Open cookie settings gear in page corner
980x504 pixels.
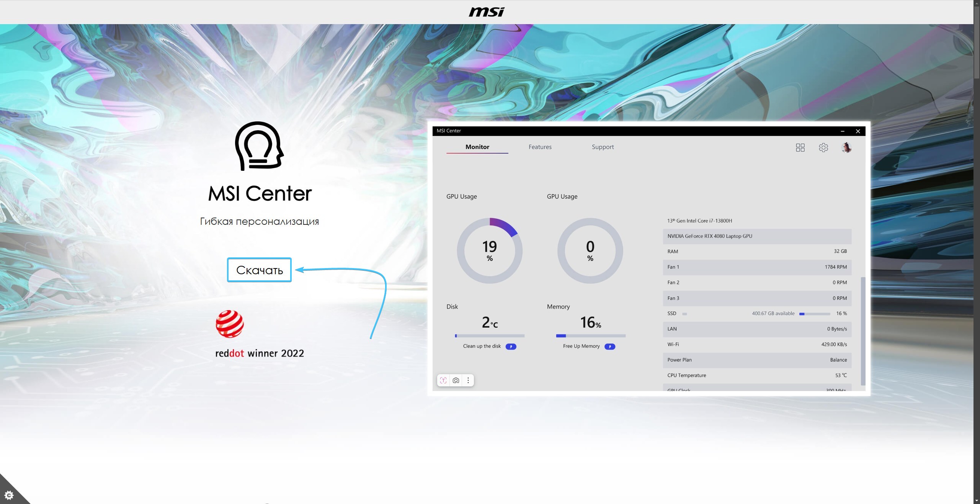tap(9, 495)
